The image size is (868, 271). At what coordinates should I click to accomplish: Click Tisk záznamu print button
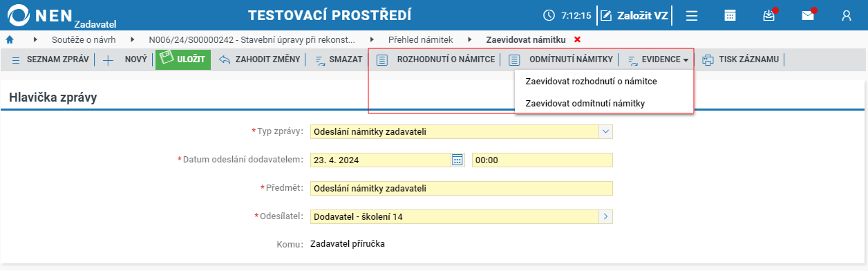[x=740, y=59]
